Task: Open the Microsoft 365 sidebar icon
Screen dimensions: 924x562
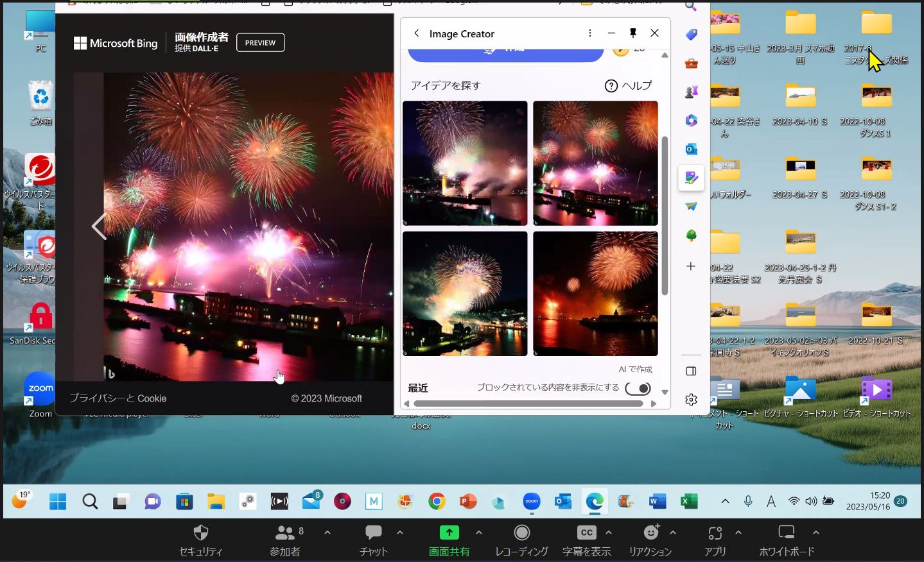Action: (x=691, y=121)
